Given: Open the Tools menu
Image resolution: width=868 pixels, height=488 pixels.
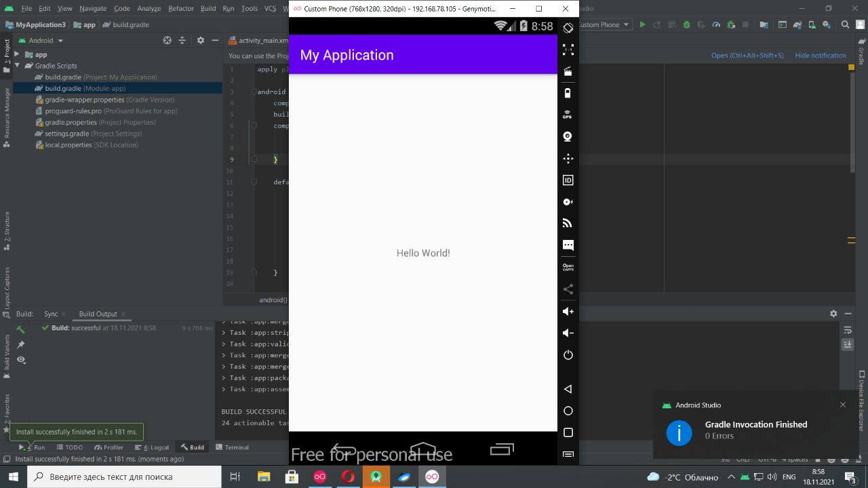Looking at the screenshot, I should [x=250, y=8].
